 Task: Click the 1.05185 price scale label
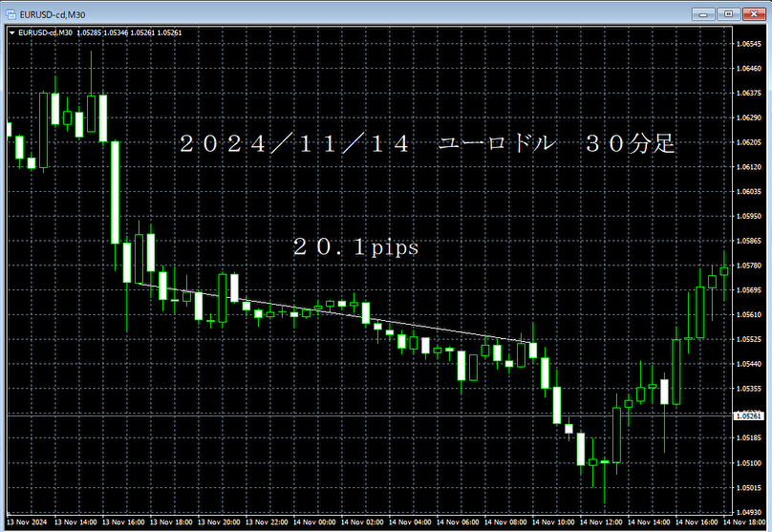tap(748, 437)
